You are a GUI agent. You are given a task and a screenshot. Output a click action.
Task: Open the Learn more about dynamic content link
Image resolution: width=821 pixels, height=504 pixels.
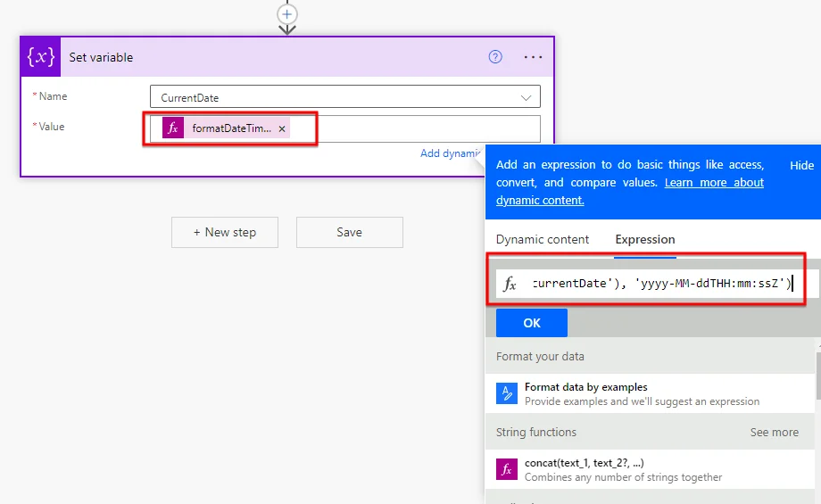714,183
